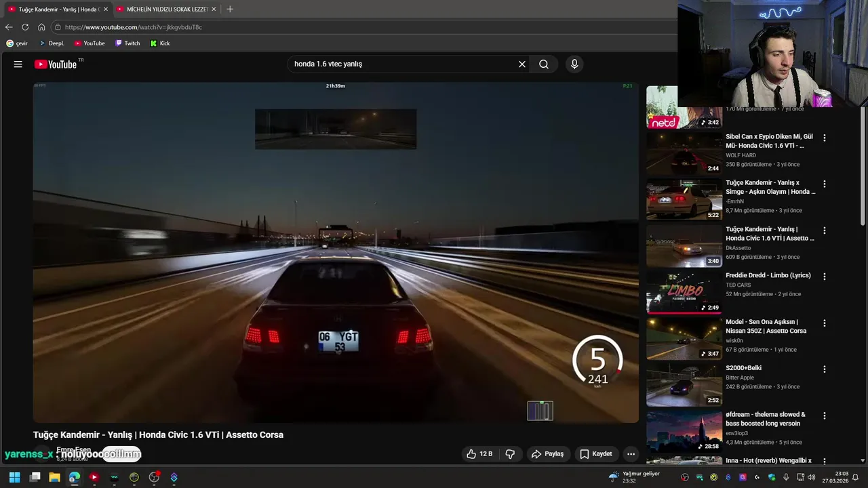Share the video using Paylaş button
Image resolution: width=868 pixels, height=488 pixels.
[x=547, y=454]
